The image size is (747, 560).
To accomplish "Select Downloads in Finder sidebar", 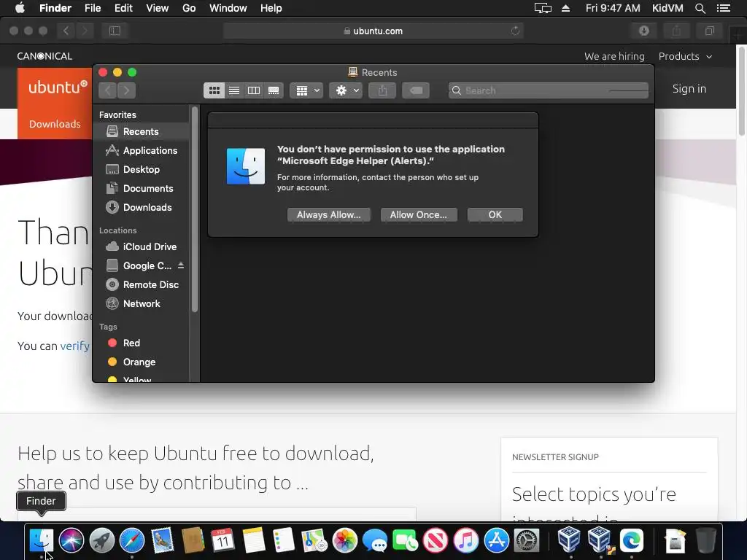I will pos(142,208).
